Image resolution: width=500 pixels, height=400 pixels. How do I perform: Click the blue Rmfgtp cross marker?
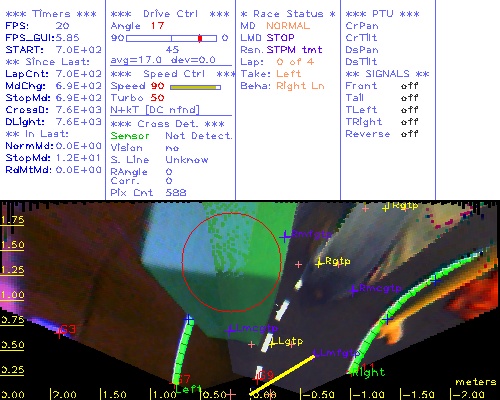pos(285,237)
